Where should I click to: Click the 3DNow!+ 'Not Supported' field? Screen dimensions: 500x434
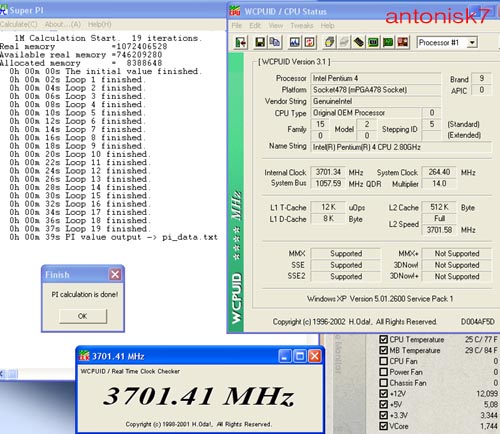457,276
